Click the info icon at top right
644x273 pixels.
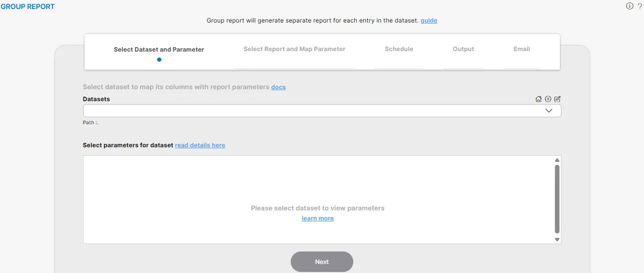tap(629, 6)
